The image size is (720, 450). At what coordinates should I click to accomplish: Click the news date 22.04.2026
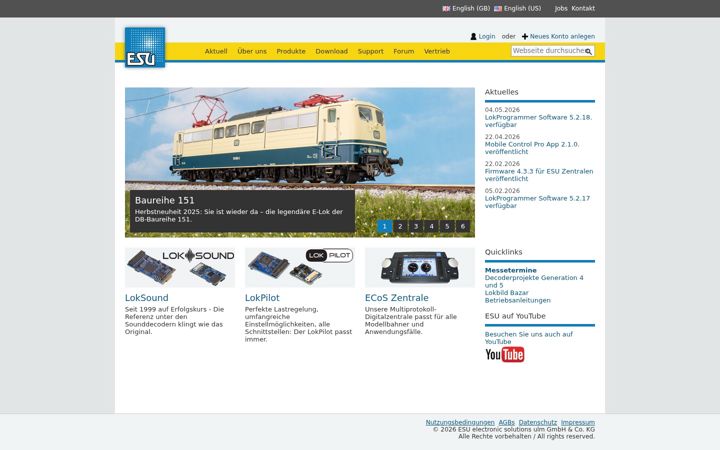tap(502, 137)
